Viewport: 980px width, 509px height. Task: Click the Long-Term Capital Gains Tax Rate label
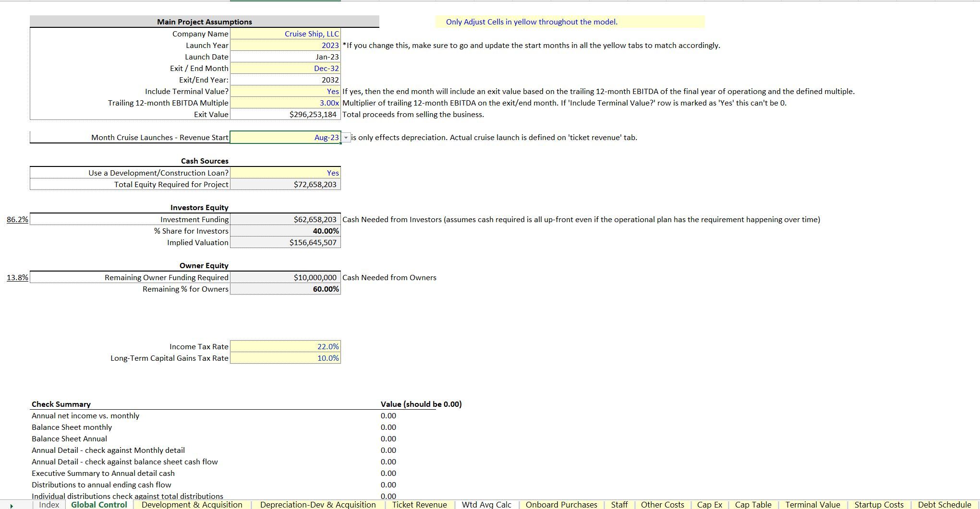click(x=169, y=358)
